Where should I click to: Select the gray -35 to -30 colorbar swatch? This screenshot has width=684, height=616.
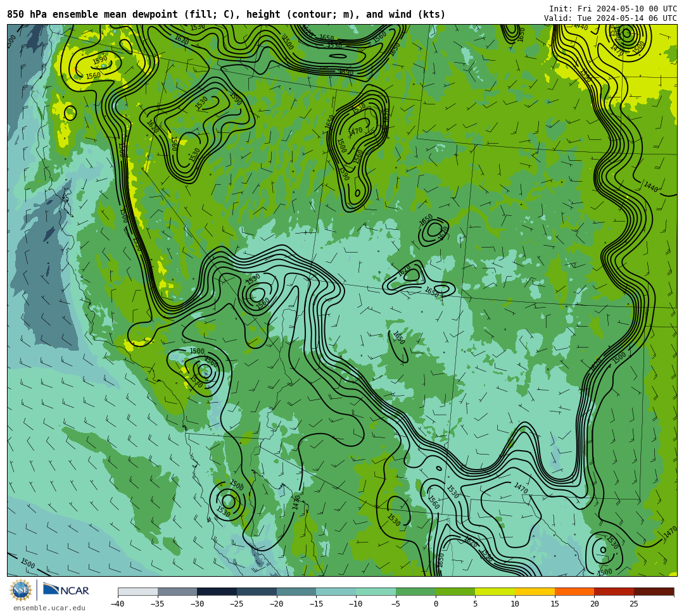tap(177, 591)
